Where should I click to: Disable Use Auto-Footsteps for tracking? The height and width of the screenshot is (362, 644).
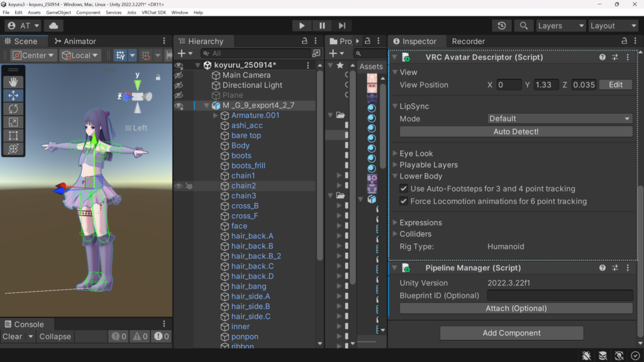404,189
